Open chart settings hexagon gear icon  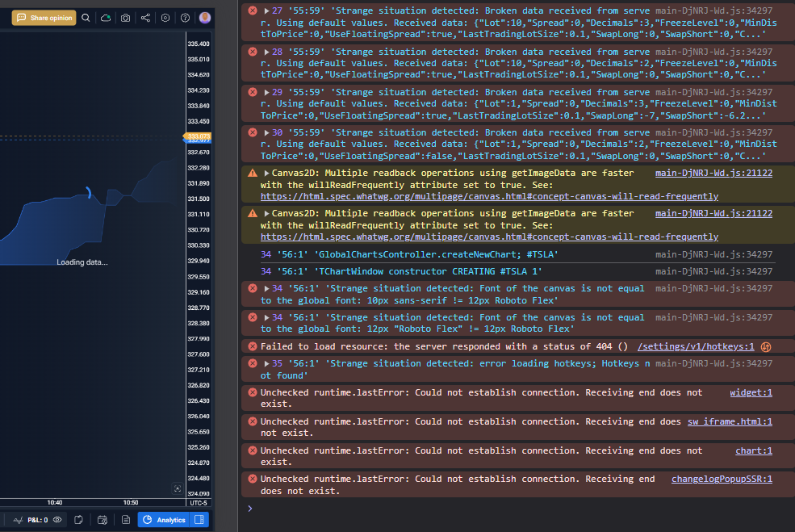coord(165,18)
